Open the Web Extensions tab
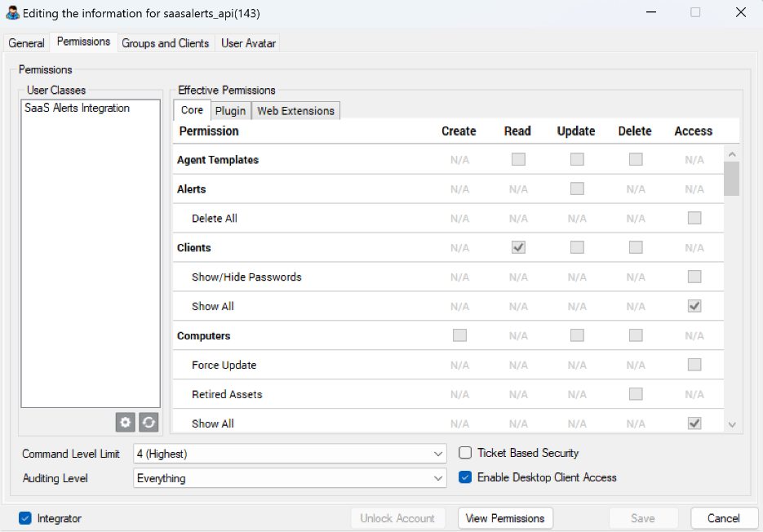The height and width of the screenshot is (532, 763). [x=295, y=111]
